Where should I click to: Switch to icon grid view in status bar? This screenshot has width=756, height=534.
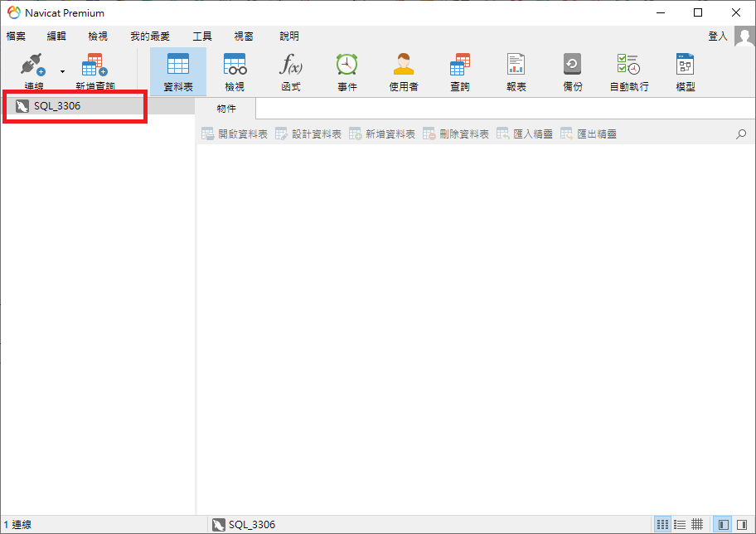pos(663,524)
